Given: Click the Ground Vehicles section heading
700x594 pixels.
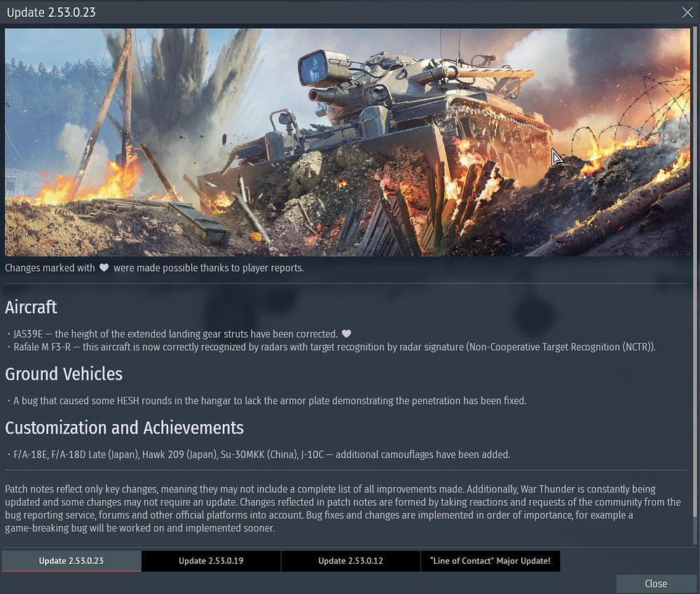Looking at the screenshot, I should coord(64,374).
